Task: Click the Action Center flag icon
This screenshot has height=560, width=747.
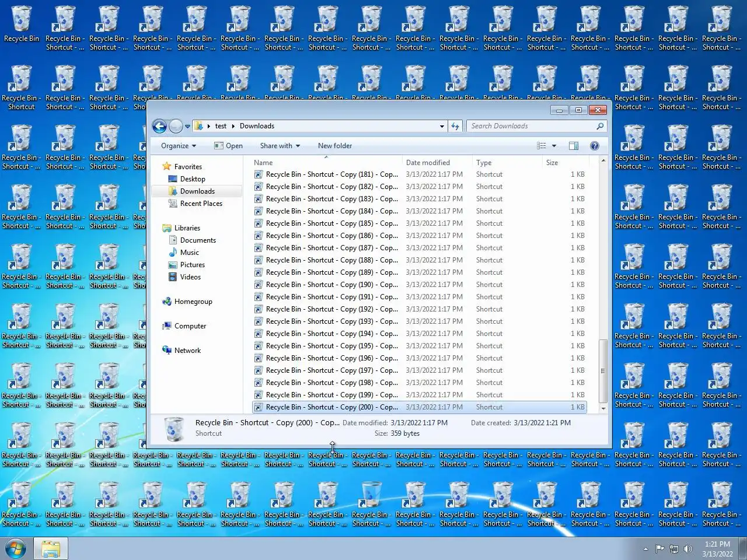Action: [659, 549]
